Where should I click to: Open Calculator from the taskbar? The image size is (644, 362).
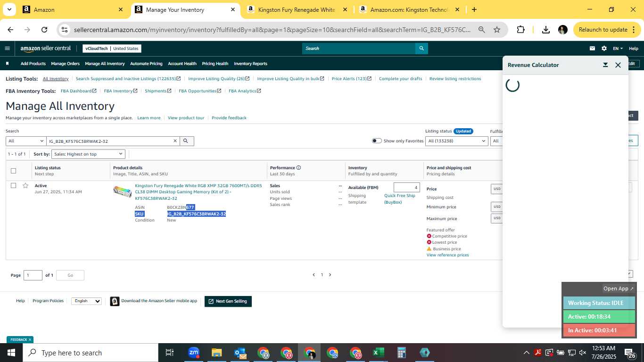(x=401, y=353)
